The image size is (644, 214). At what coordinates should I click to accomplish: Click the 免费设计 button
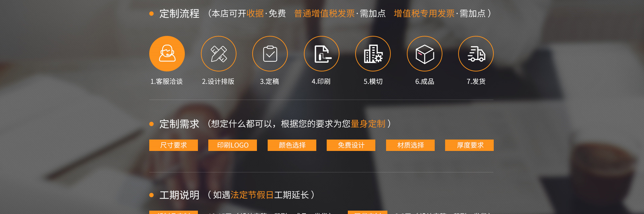click(x=351, y=145)
